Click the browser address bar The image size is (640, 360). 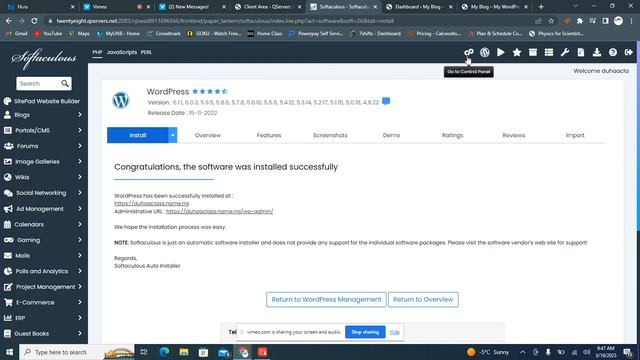pos(286,21)
